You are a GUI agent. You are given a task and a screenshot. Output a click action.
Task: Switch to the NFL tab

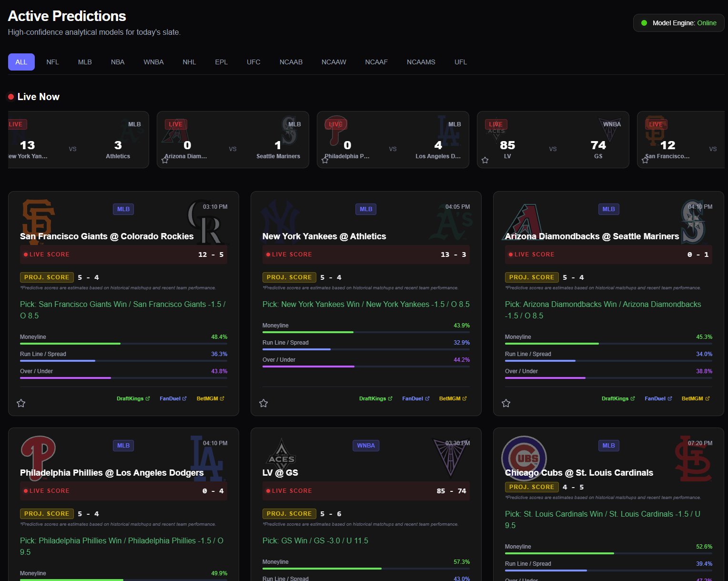tap(53, 62)
